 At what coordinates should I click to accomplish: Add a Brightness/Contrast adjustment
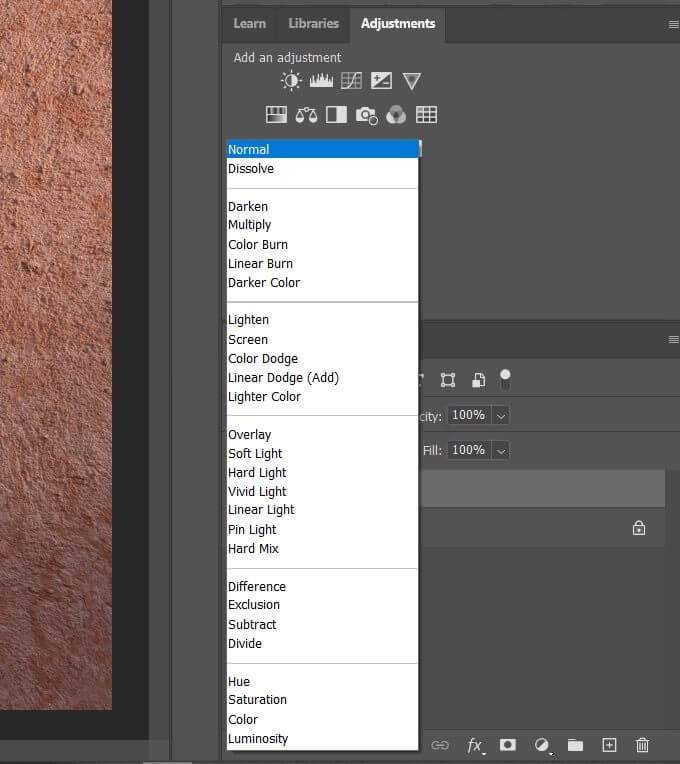[x=291, y=81]
